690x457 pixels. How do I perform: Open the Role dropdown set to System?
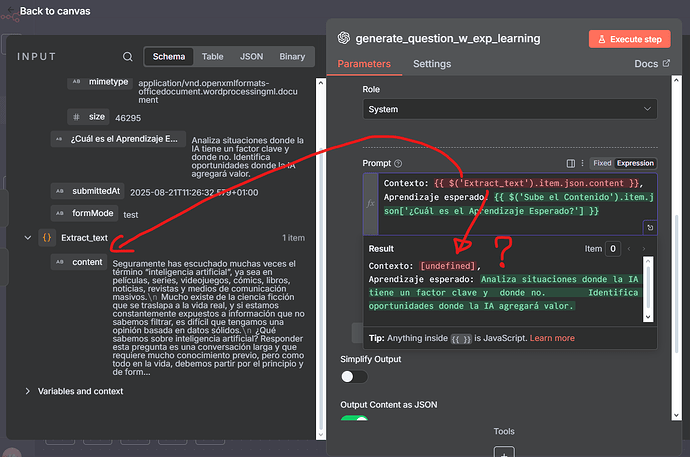coord(510,109)
